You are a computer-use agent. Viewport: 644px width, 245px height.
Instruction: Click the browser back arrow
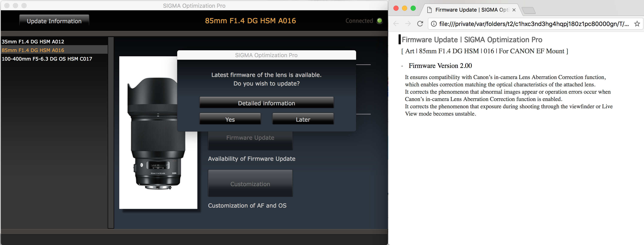point(396,24)
